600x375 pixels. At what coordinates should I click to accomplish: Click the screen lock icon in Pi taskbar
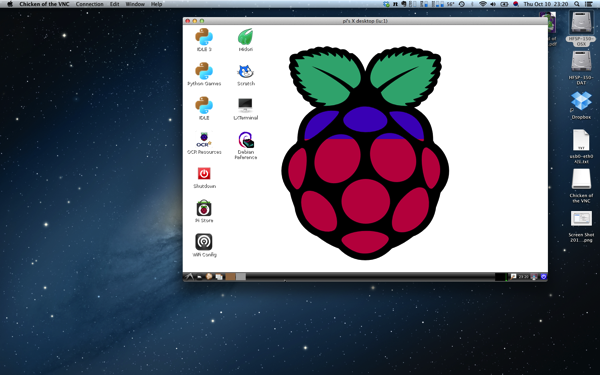(x=534, y=276)
